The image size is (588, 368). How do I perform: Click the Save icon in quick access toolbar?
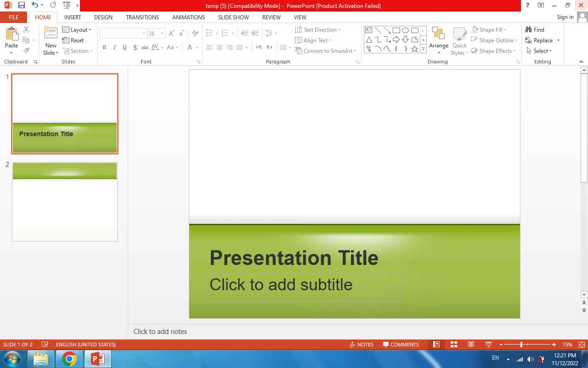(x=21, y=6)
